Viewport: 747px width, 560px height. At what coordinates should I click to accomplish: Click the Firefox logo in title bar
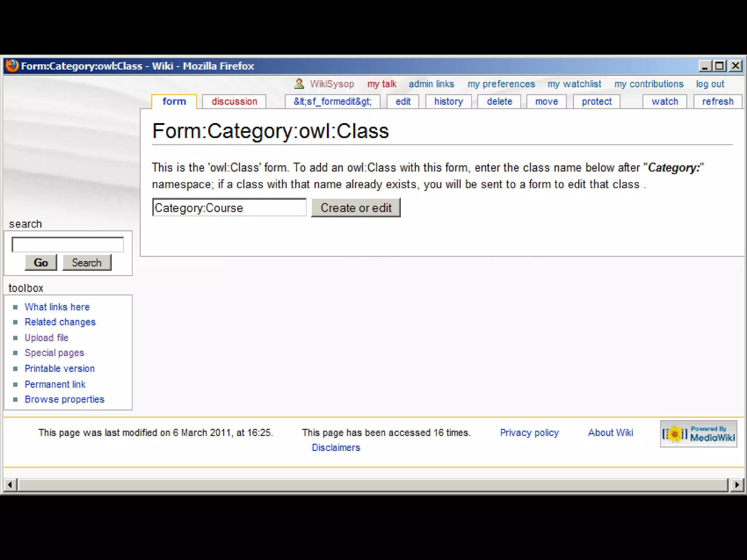pyautogui.click(x=12, y=66)
